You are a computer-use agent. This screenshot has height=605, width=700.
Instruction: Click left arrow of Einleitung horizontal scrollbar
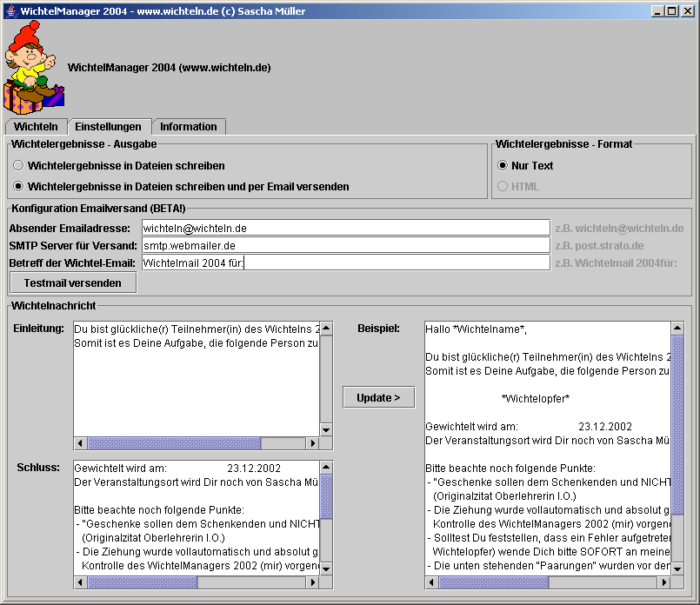point(80,443)
